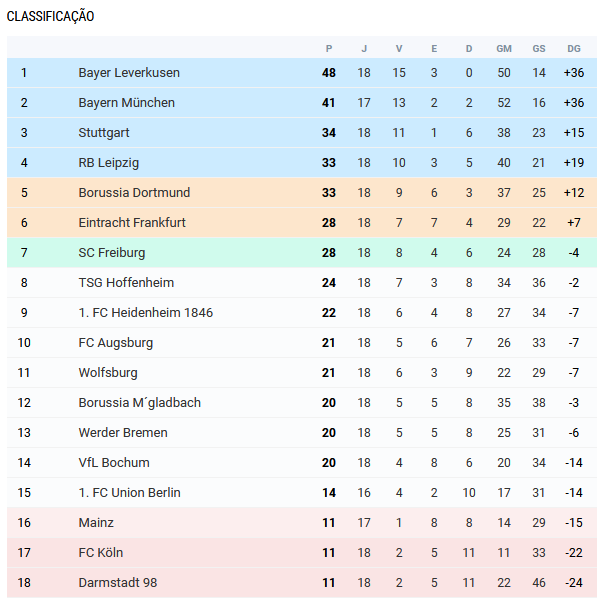
Task: Open FC Augsburg team link
Action: pos(116,342)
